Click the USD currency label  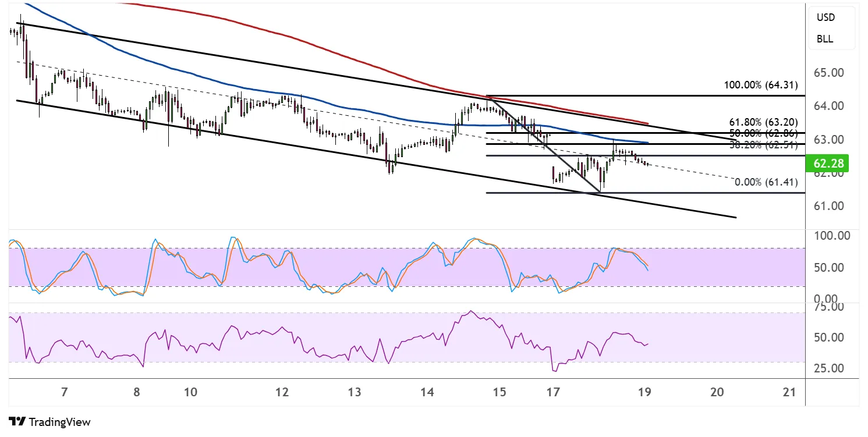[825, 17]
